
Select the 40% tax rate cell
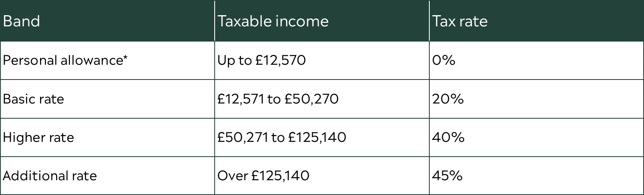click(448, 137)
